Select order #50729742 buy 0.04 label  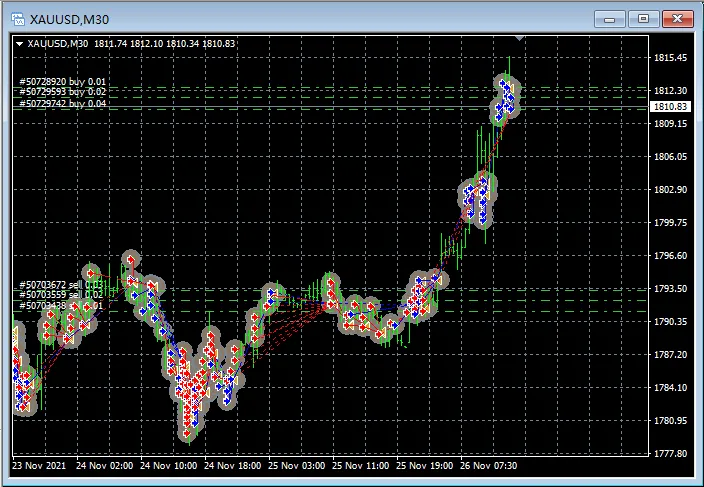(x=62, y=103)
